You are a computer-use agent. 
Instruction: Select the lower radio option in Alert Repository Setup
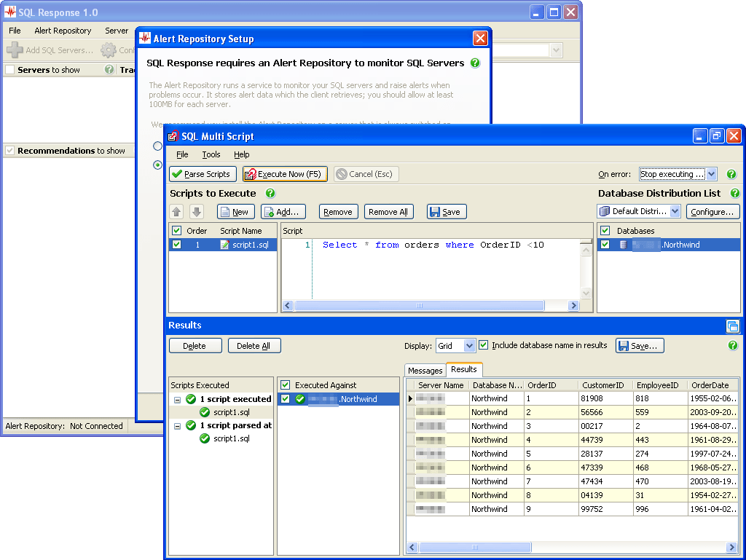(157, 165)
